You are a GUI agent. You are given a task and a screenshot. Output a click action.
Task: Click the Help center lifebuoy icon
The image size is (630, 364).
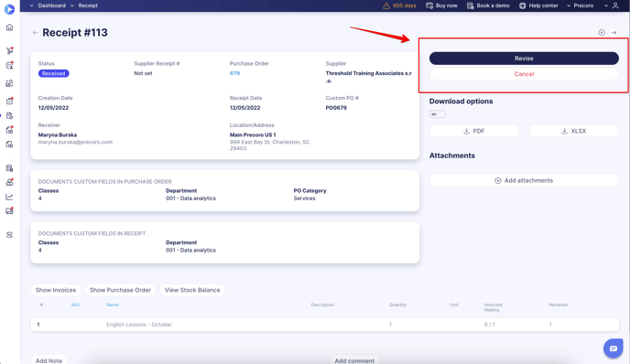(x=522, y=5)
